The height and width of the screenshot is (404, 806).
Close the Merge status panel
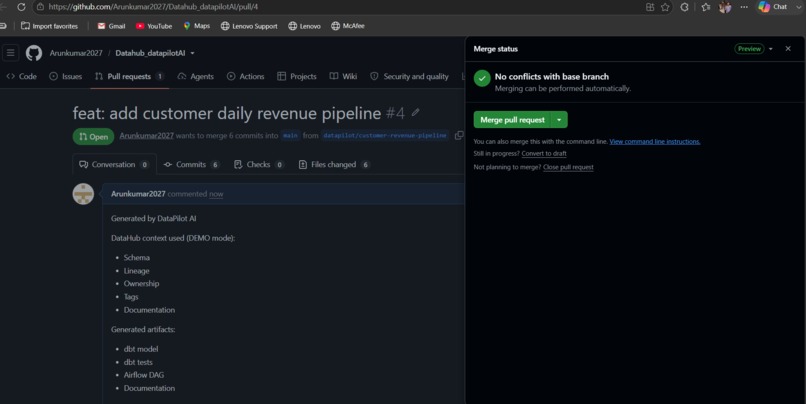pos(788,49)
